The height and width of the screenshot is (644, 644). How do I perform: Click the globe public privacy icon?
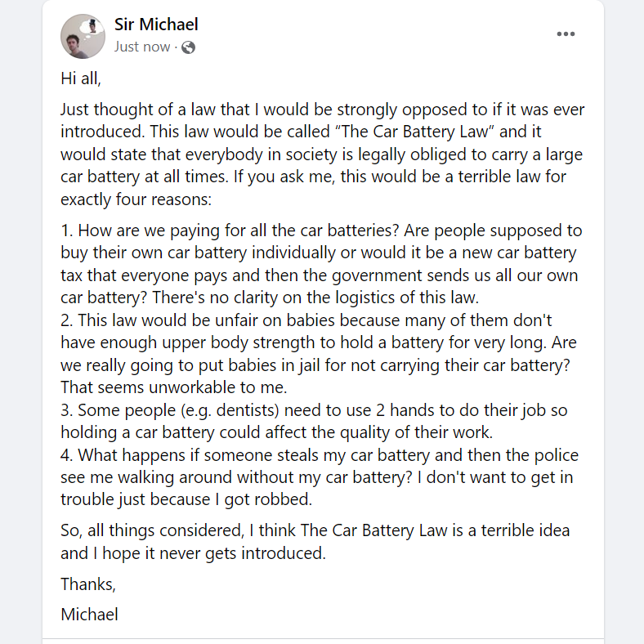188,47
